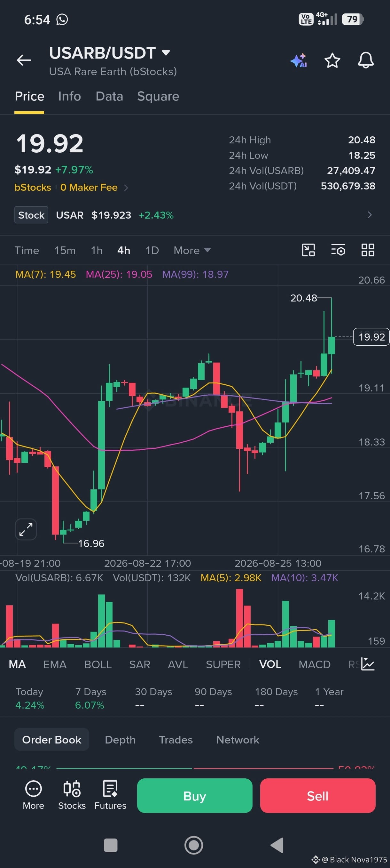The width and height of the screenshot is (390, 868).
Task: Tap the 20.48 high marker on chart
Action: click(303, 298)
